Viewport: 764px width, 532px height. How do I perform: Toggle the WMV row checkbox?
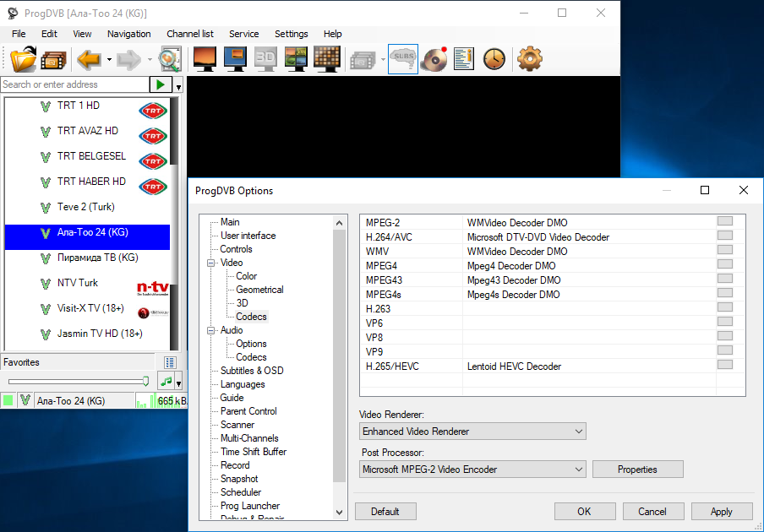tap(725, 250)
